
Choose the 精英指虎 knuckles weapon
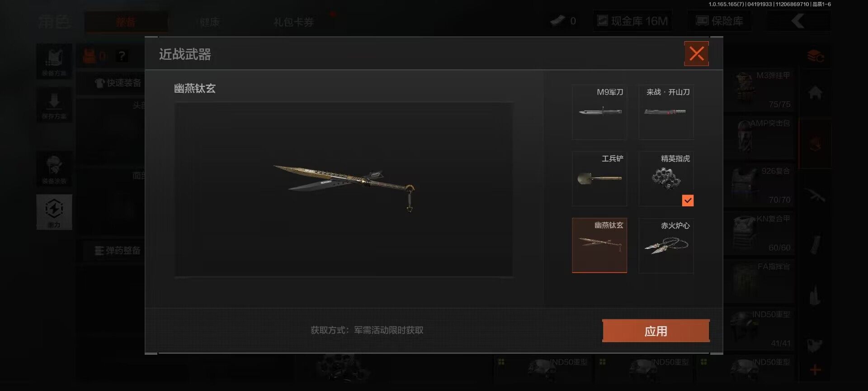tap(666, 179)
